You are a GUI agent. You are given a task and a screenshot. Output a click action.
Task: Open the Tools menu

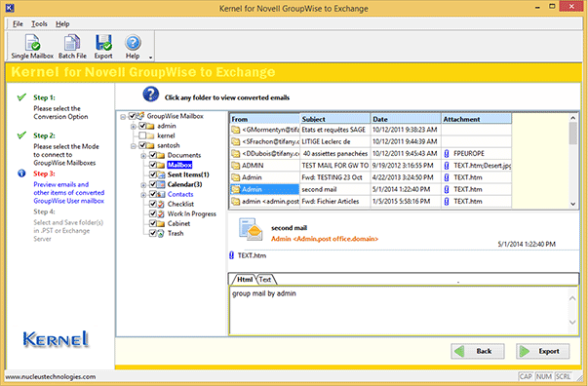point(39,24)
